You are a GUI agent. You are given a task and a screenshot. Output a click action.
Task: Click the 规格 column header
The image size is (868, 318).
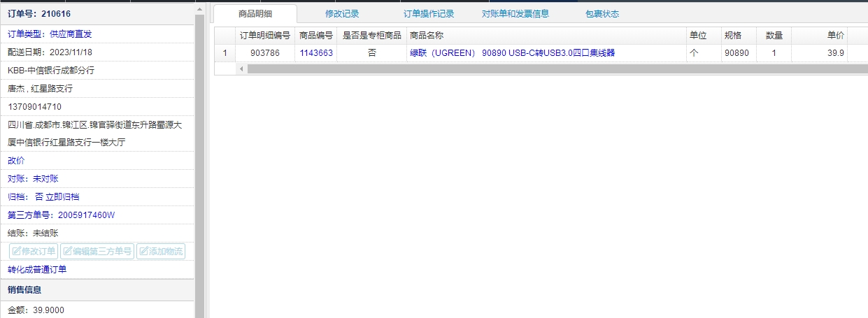tap(739, 36)
